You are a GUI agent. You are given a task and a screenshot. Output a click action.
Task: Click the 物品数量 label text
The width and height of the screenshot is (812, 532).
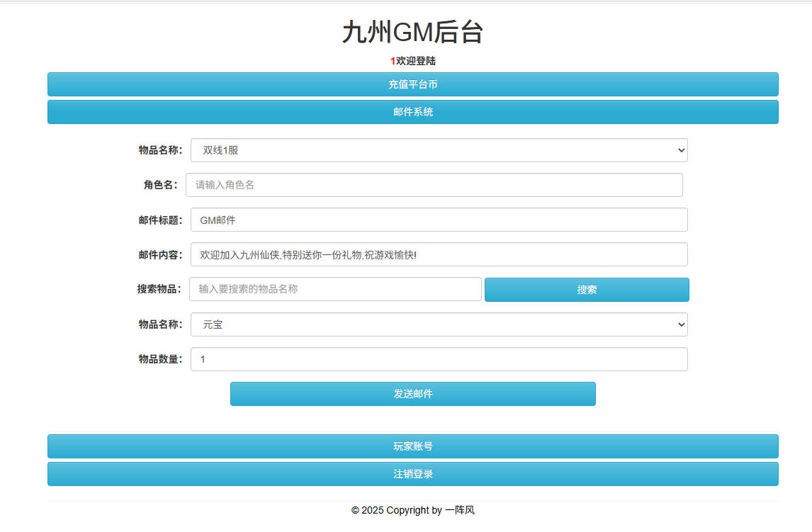pyautogui.click(x=160, y=359)
